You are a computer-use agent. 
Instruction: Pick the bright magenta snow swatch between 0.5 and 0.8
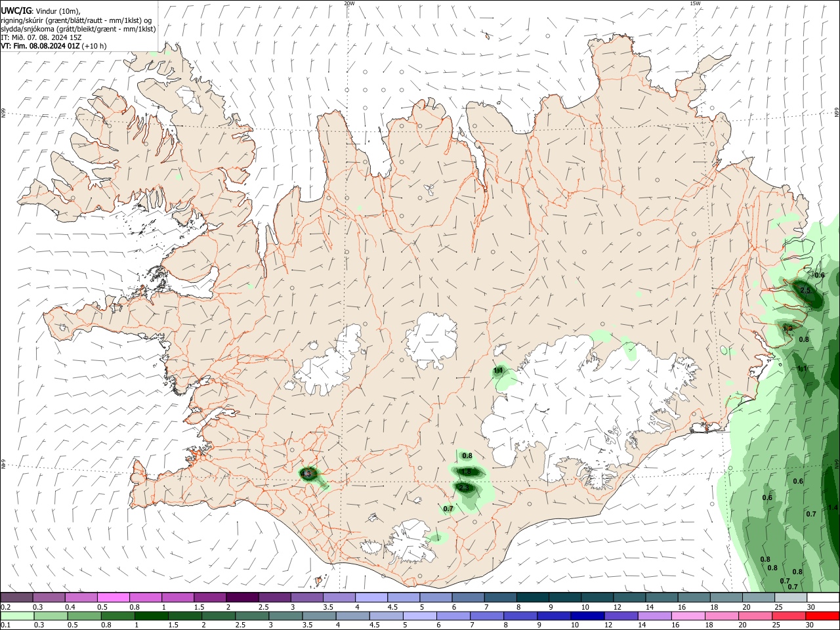tap(113, 597)
